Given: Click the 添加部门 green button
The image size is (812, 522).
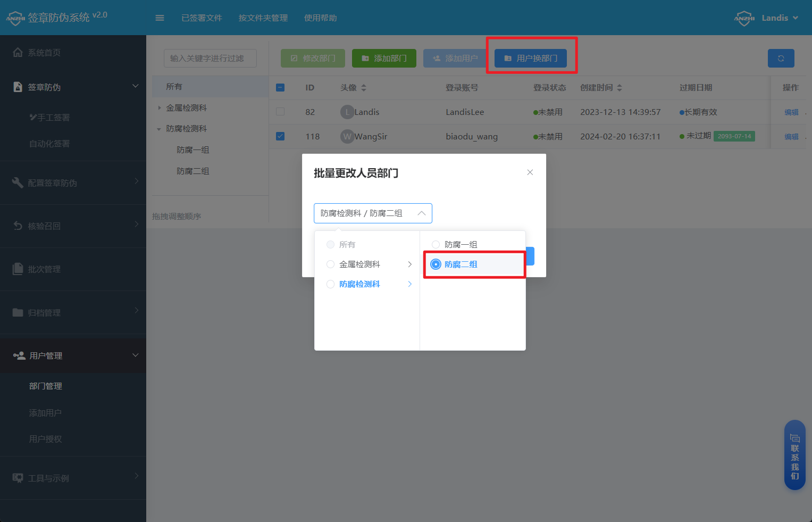Looking at the screenshot, I should pos(384,58).
